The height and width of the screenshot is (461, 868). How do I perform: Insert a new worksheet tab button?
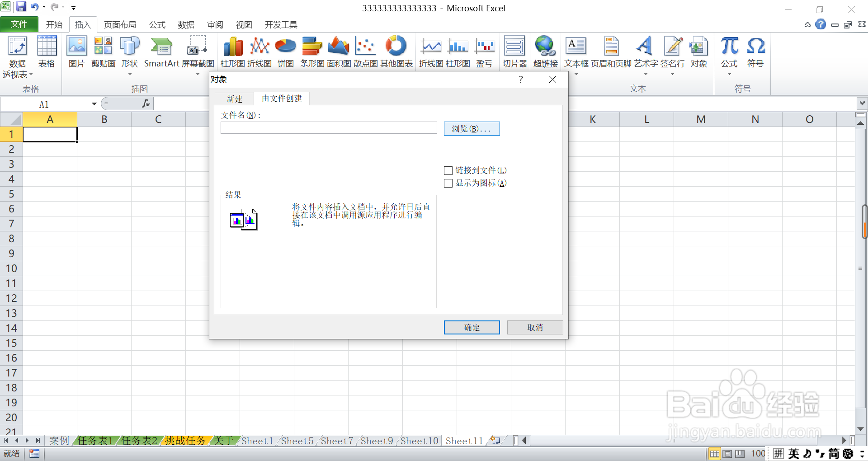pos(495,440)
